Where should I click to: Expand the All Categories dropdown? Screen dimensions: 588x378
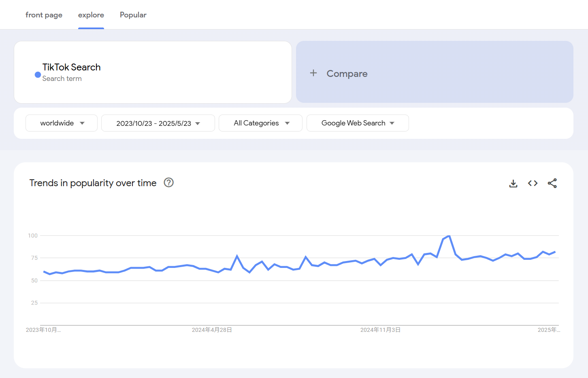tap(260, 123)
